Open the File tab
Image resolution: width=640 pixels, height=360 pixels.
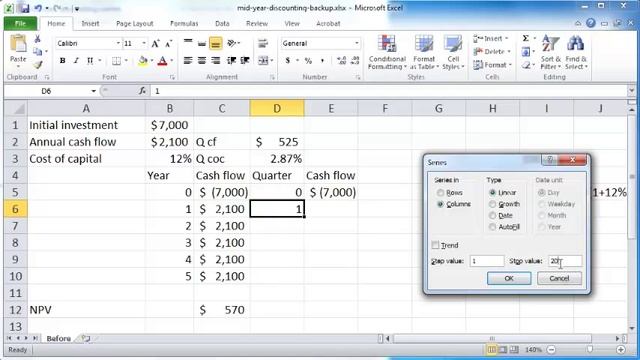coord(20,24)
